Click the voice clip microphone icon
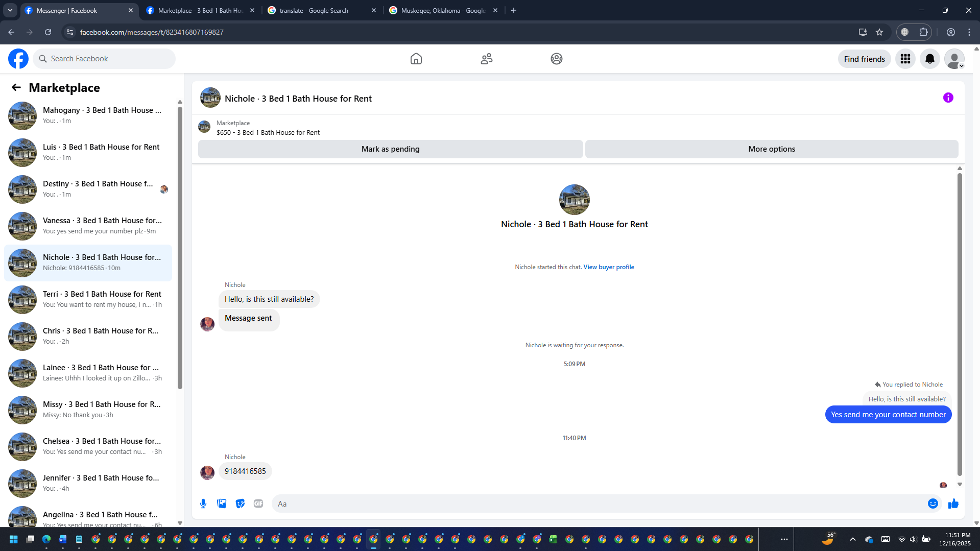The height and width of the screenshot is (551, 980). pos(203,504)
